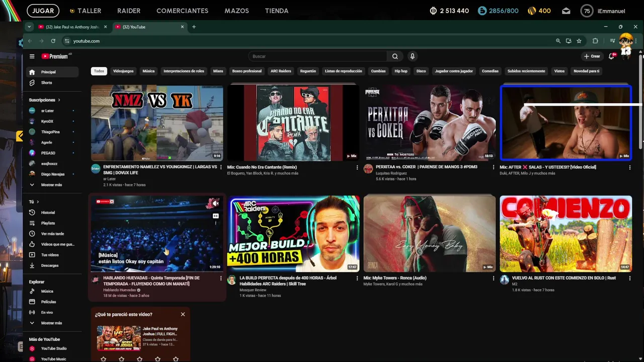The height and width of the screenshot is (362, 644).
Task: Expand the Tú section header
Action: 34,202
